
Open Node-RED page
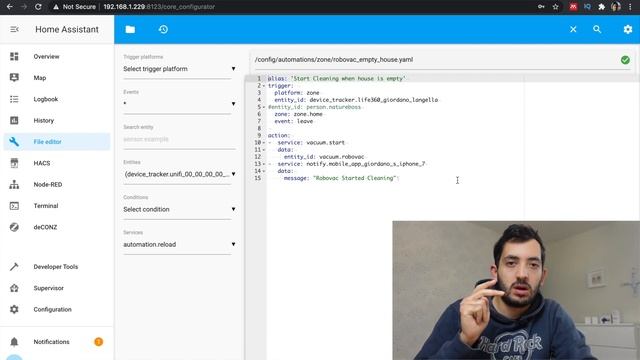pyautogui.click(x=48, y=184)
